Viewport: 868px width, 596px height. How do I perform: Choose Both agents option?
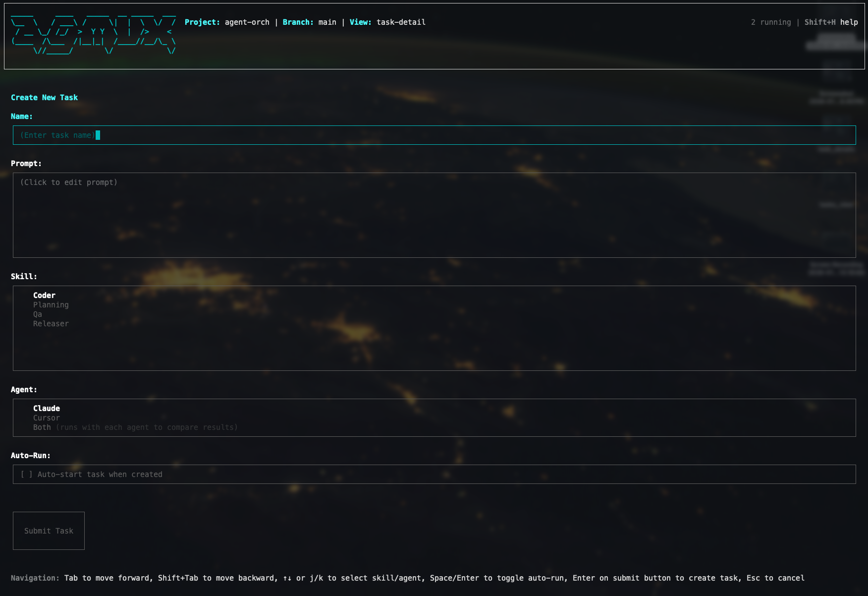coord(135,427)
